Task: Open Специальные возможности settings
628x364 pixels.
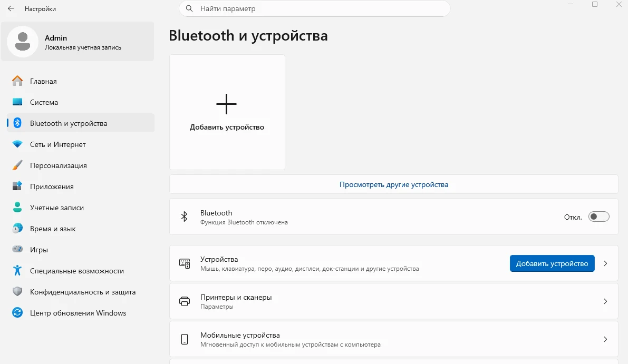Action: click(81, 271)
